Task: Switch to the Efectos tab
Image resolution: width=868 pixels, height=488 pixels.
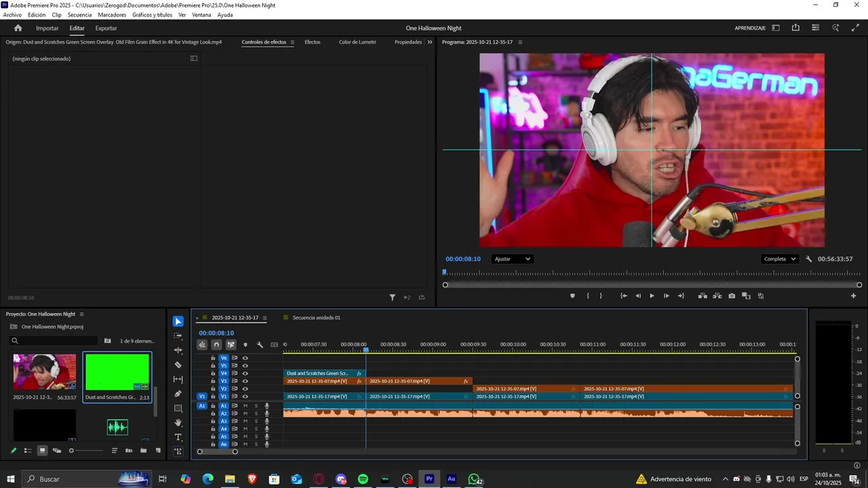Action: point(313,42)
